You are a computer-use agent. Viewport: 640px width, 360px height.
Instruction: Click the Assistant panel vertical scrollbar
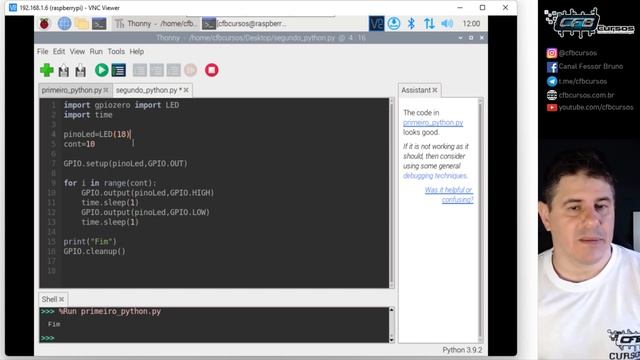pyautogui.click(x=481, y=220)
